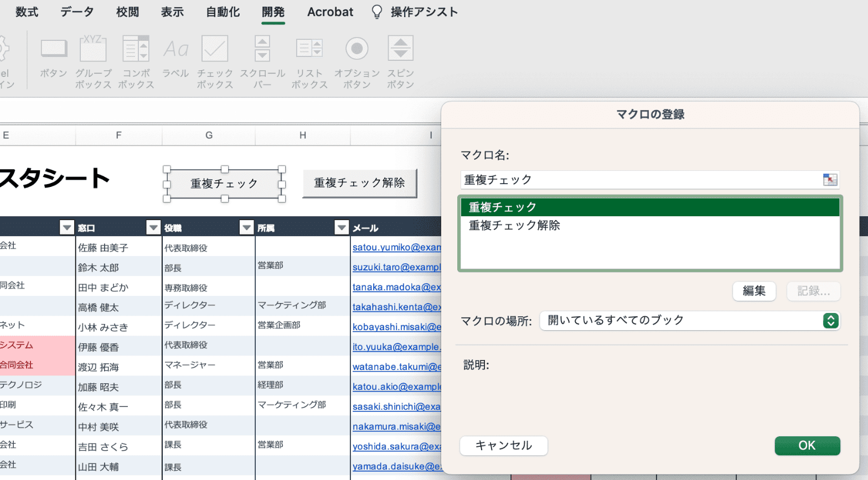Open the takahashi.kenta email link
Image resolution: width=868 pixels, height=480 pixels.
[x=397, y=307]
